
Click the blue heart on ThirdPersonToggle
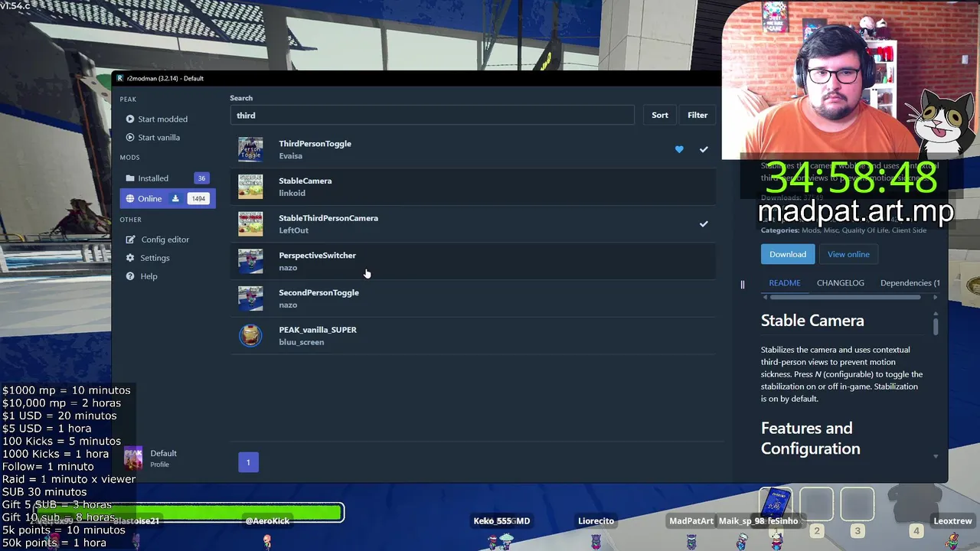pyautogui.click(x=679, y=150)
